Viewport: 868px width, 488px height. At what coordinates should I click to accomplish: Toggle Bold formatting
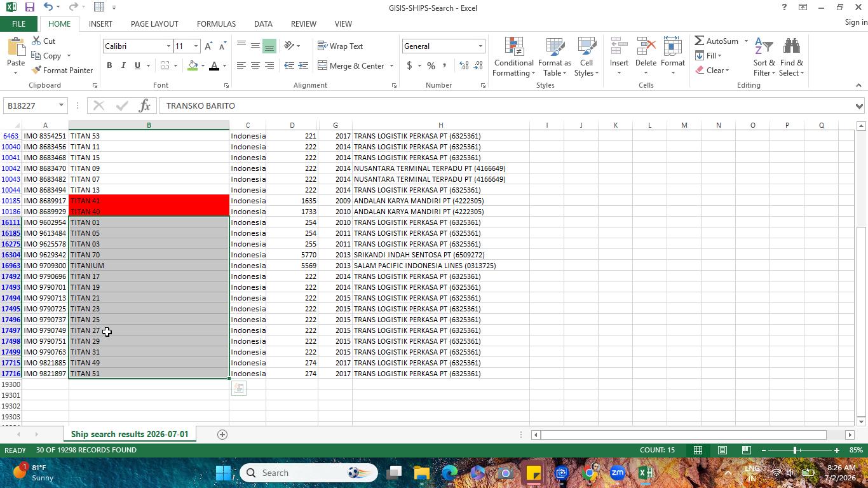(x=109, y=66)
